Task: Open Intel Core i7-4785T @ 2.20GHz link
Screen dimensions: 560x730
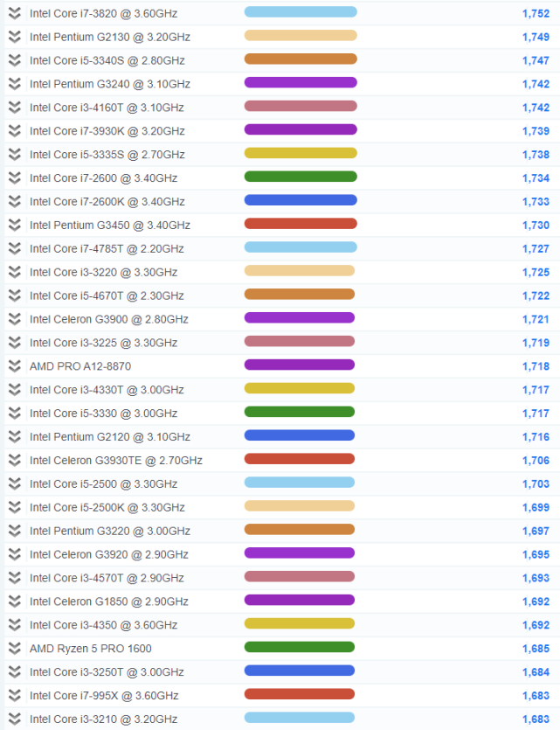Action: [x=107, y=248]
